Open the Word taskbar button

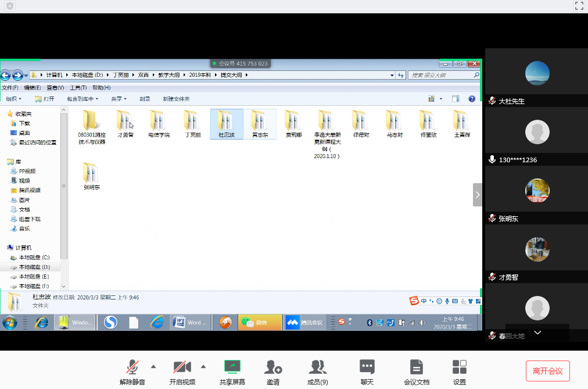[x=191, y=322]
